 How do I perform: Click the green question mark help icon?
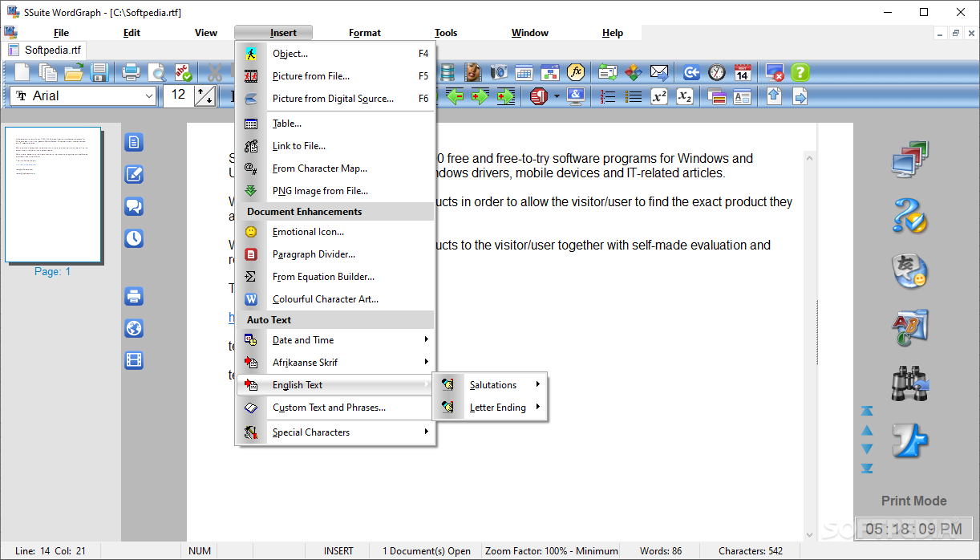point(800,73)
